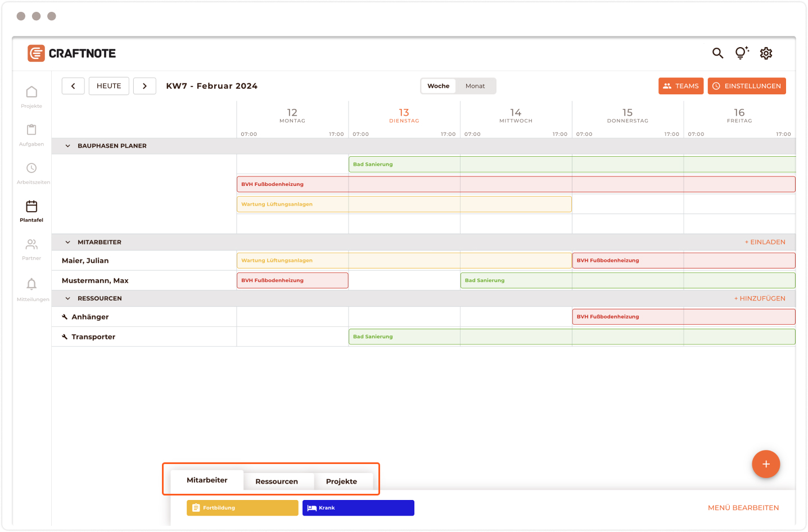Select the blue Krank label
Viewport: 808px width, 532px height.
coord(358,508)
